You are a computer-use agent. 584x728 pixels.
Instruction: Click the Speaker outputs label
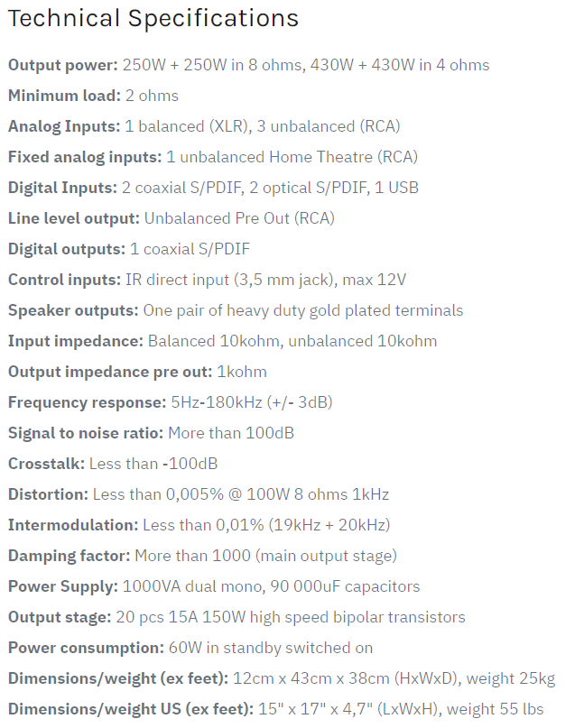pyautogui.click(x=73, y=310)
